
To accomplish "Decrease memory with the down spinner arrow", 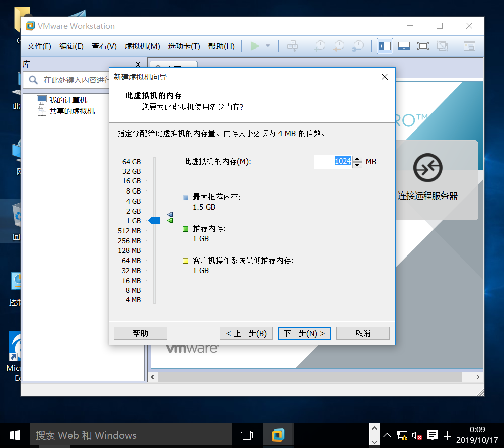I will pos(357,165).
